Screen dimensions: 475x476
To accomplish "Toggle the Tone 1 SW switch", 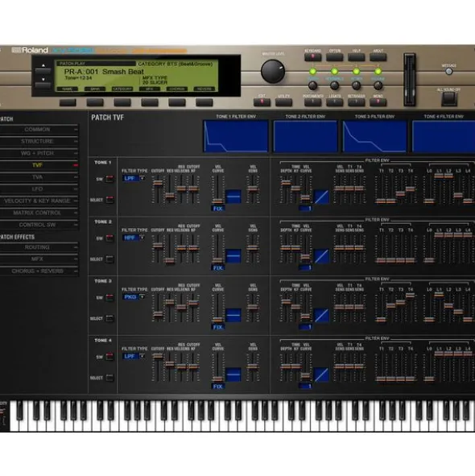I will 109,179.
